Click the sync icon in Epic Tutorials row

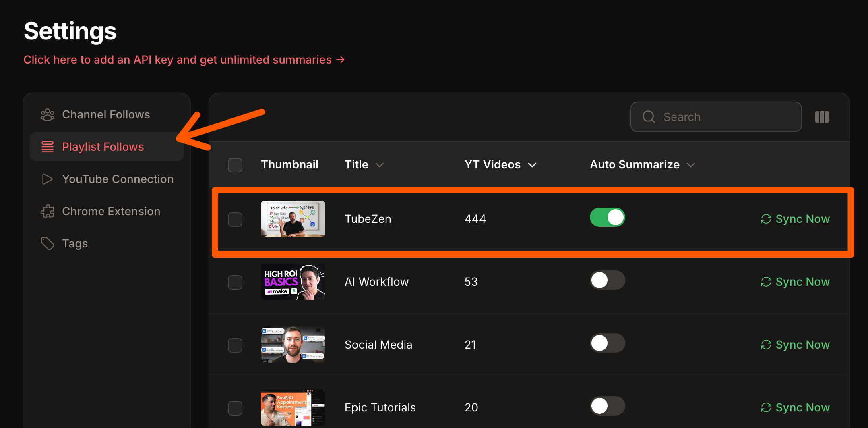[x=766, y=407]
